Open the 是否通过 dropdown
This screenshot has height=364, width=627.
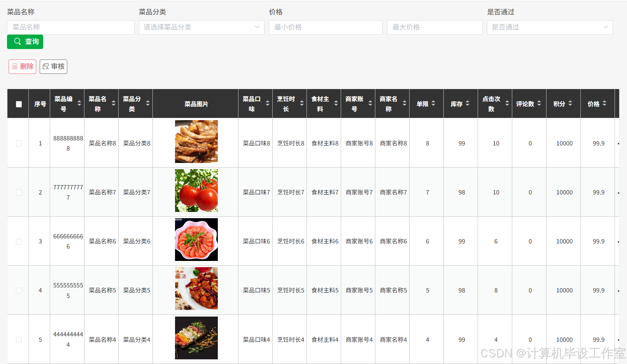point(550,27)
